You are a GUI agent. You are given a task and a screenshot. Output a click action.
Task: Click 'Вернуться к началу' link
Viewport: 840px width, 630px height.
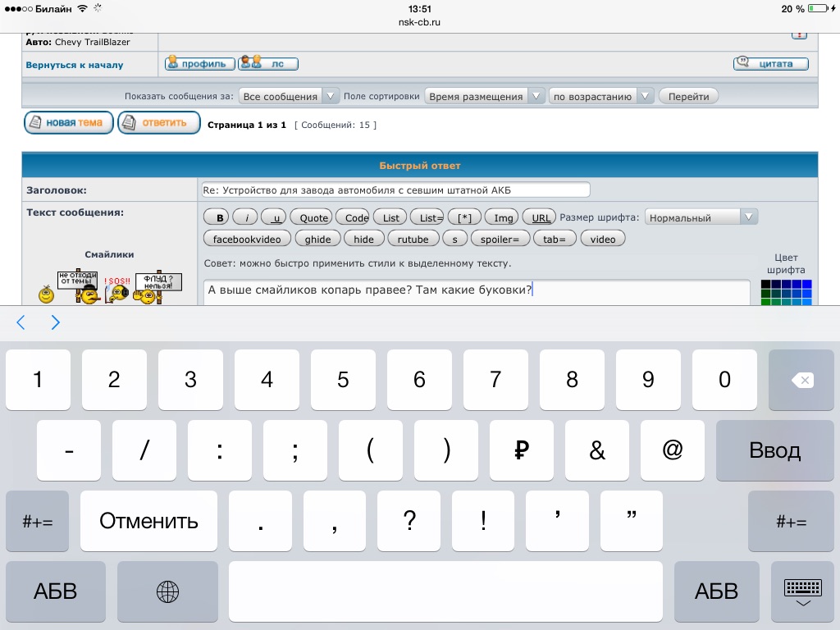(75, 65)
